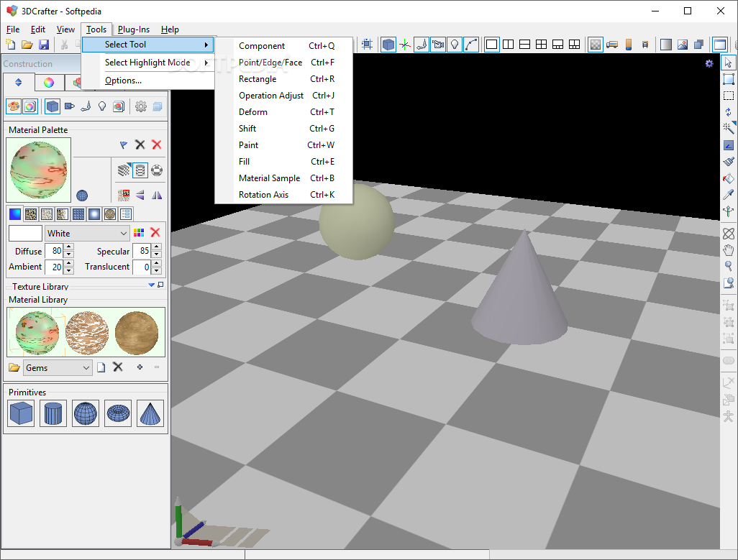738x560 pixels.
Task: Click red X delete in Material Palette
Action: [157, 144]
